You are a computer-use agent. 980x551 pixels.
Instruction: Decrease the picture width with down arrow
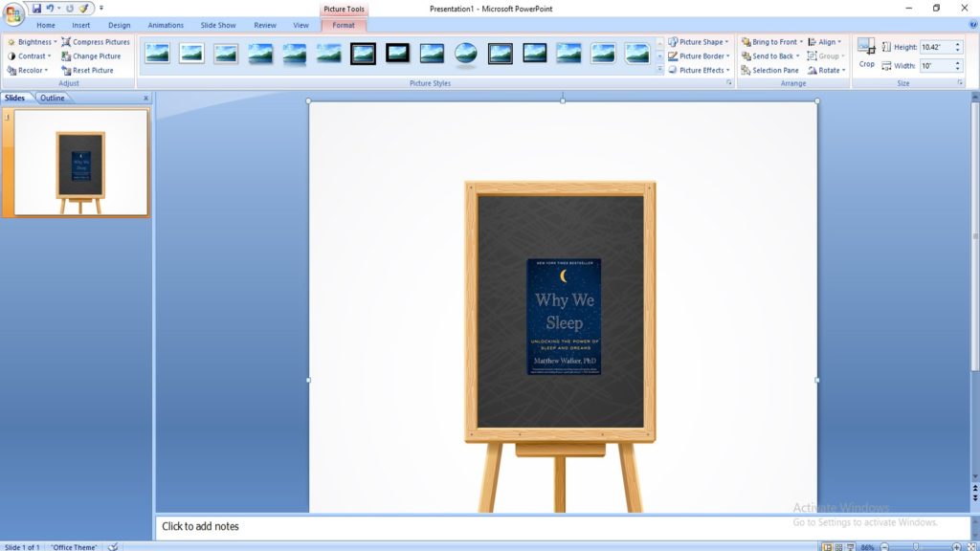(957, 69)
